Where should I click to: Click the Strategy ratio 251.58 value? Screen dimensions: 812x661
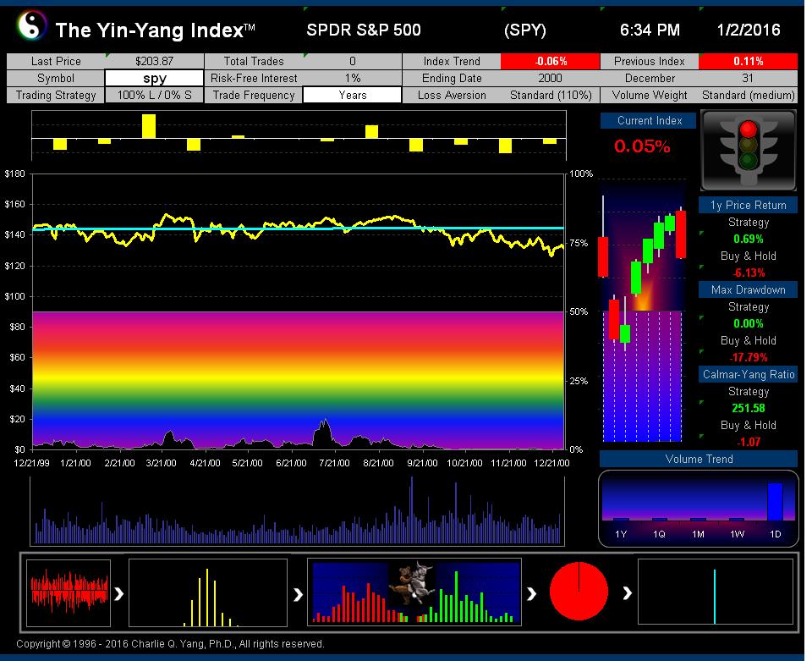coord(749,408)
